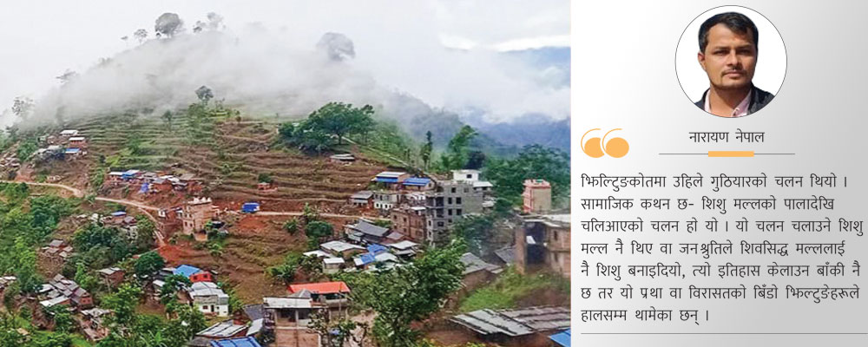Click the hillside village photograph

[x=285, y=173]
